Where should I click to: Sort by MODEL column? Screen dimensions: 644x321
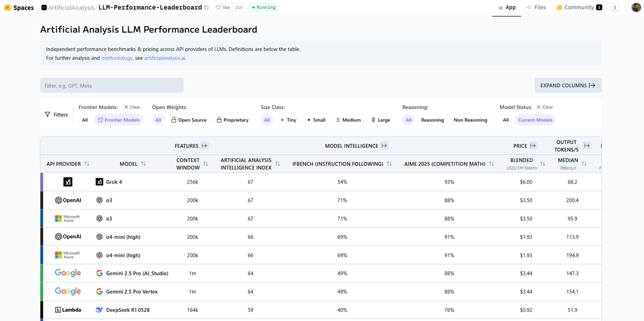tap(143, 164)
